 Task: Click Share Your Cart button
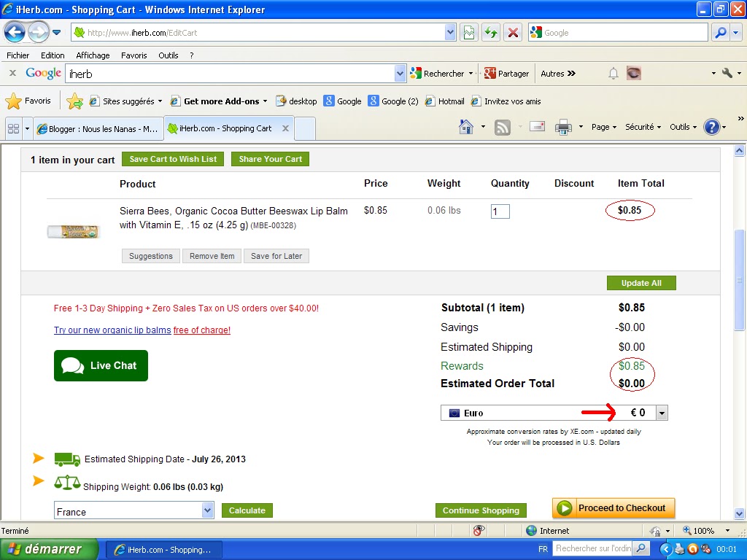click(270, 159)
